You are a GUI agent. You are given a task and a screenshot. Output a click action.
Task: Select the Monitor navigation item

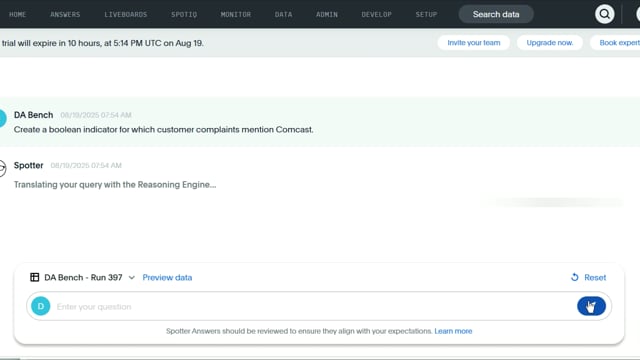(x=236, y=14)
